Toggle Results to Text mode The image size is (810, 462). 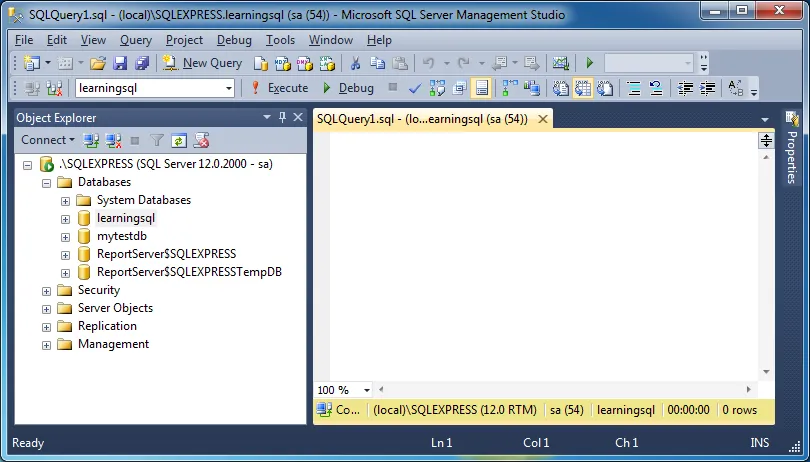[x=560, y=88]
